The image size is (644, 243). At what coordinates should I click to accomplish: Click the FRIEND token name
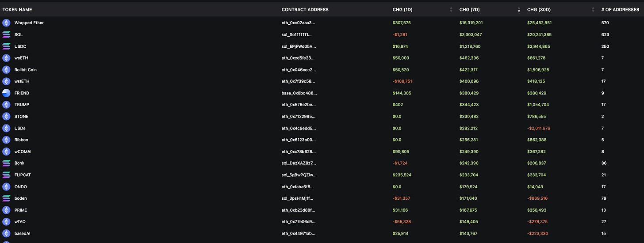tap(22, 93)
